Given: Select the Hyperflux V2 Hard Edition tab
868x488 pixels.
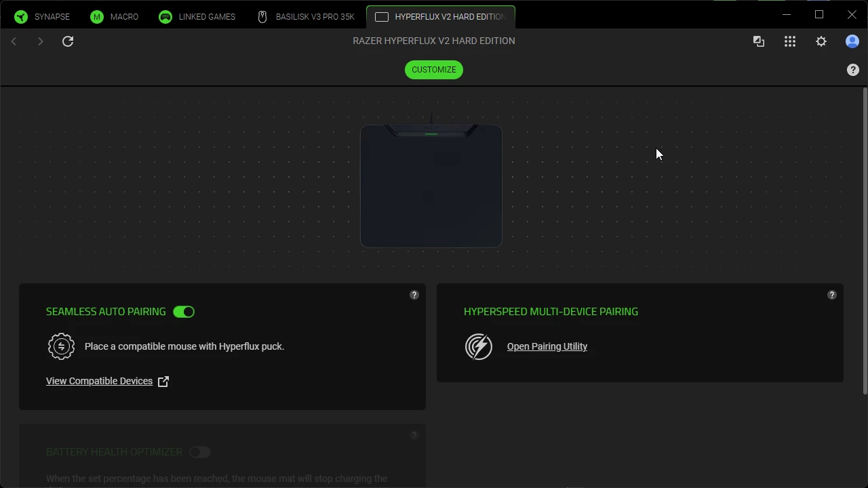Looking at the screenshot, I should pyautogui.click(x=441, y=17).
